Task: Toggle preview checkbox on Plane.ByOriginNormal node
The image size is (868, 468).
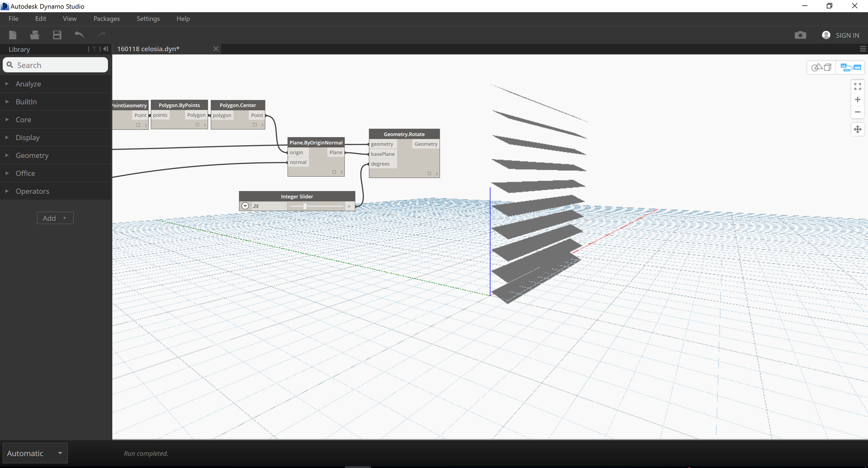Action: 334,172
